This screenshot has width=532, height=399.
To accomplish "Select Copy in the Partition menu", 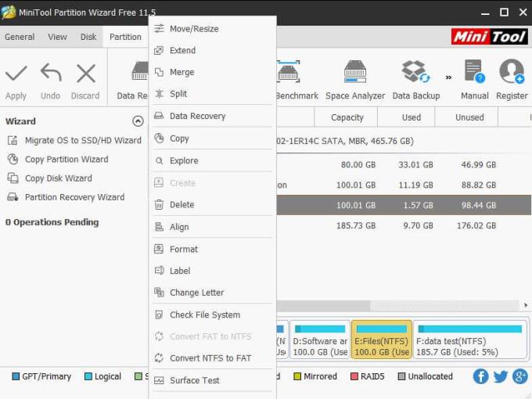I will [x=212, y=138].
